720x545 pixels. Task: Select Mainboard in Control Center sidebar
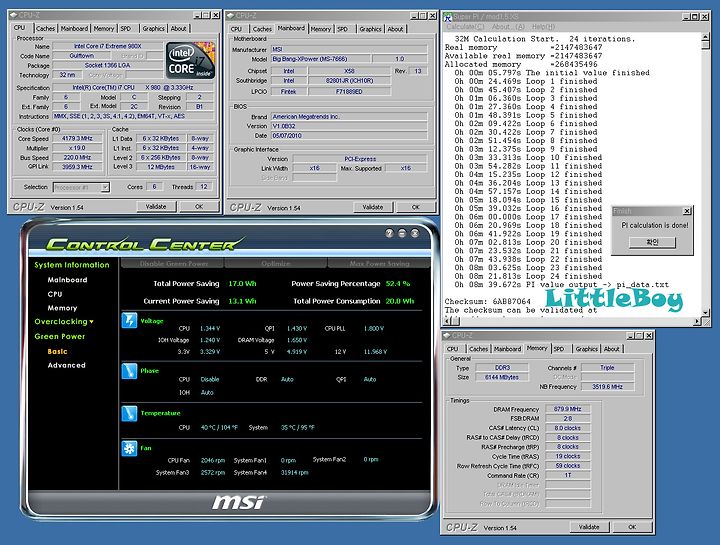[x=67, y=280]
